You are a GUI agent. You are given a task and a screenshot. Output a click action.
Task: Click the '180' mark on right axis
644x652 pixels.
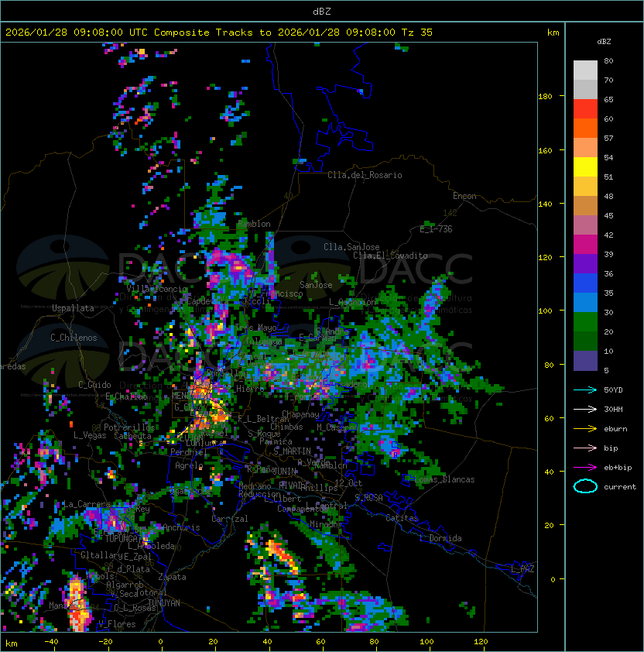point(545,97)
